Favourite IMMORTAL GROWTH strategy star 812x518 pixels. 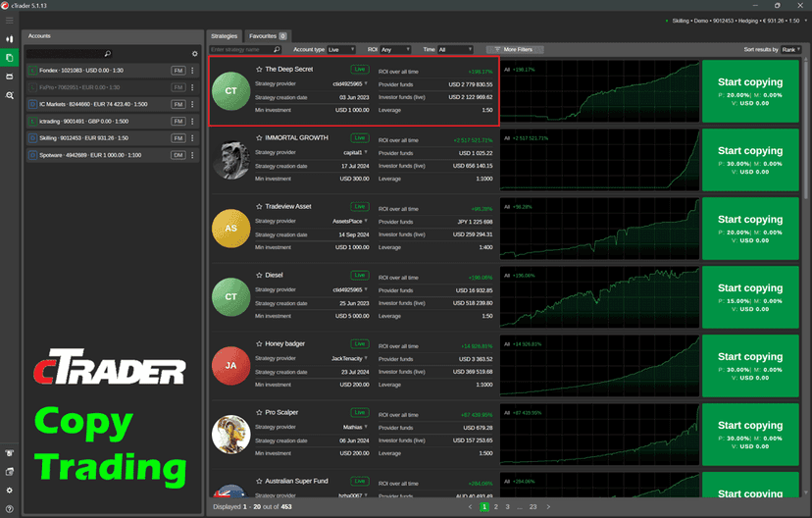(259, 137)
